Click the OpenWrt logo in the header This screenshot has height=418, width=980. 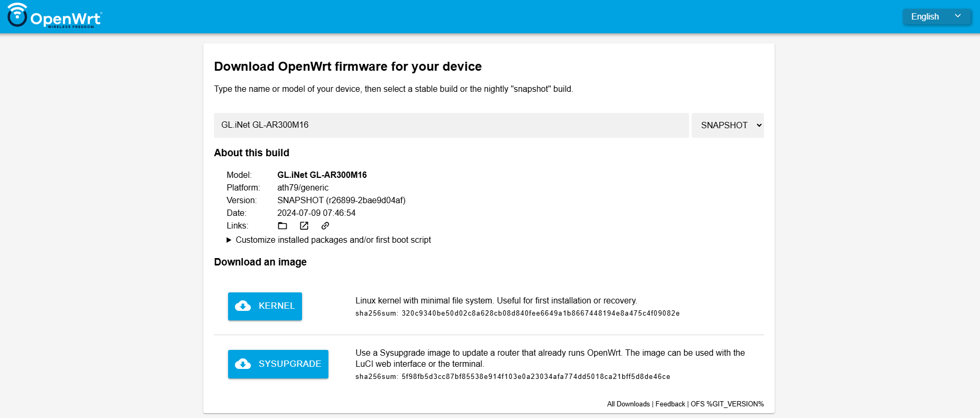(54, 16)
